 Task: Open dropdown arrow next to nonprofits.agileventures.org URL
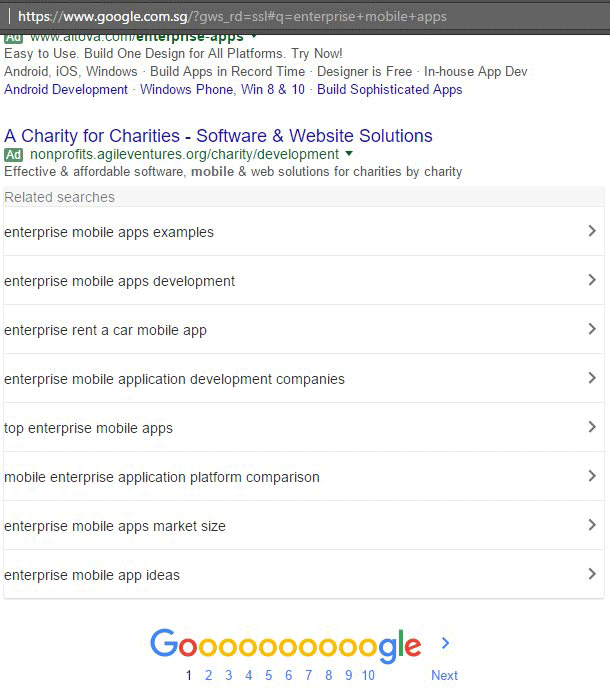tap(349, 153)
